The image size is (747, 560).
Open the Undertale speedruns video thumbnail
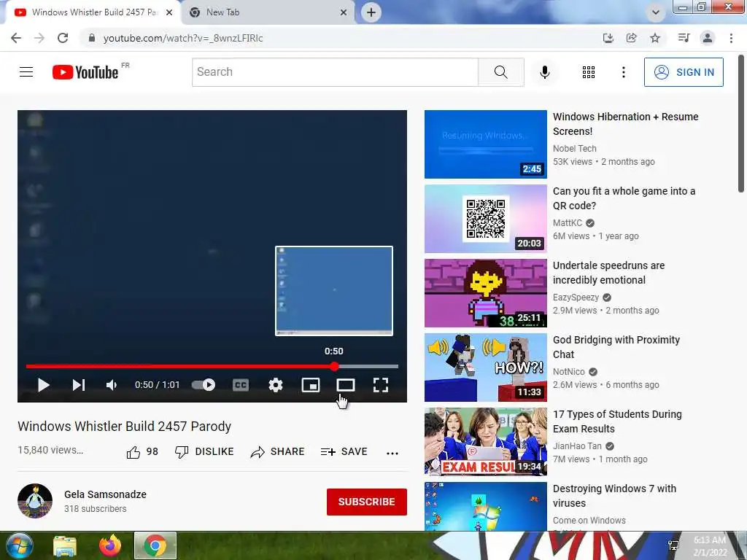tap(485, 293)
